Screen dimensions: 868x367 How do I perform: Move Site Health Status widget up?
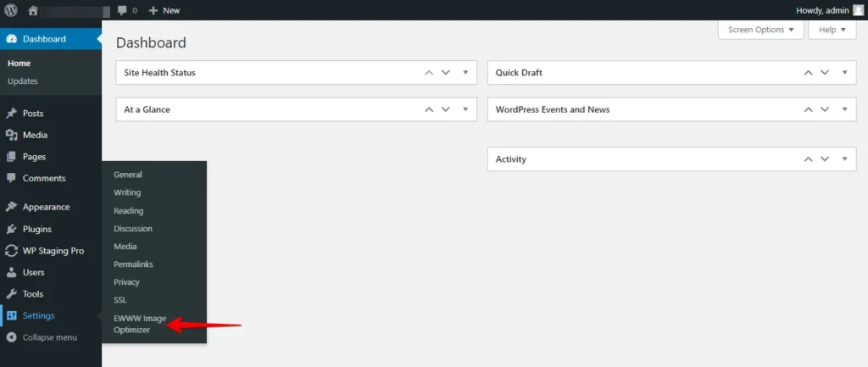428,73
